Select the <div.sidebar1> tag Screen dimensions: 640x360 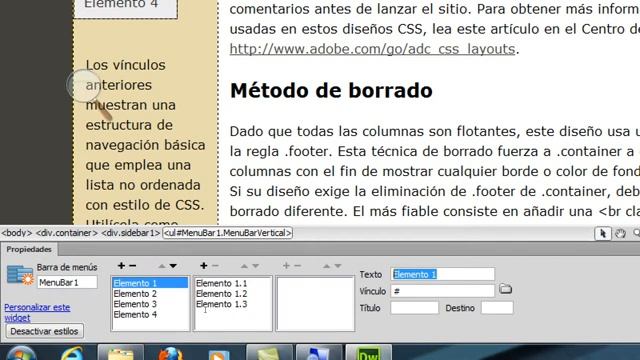pyautogui.click(x=131, y=233)
